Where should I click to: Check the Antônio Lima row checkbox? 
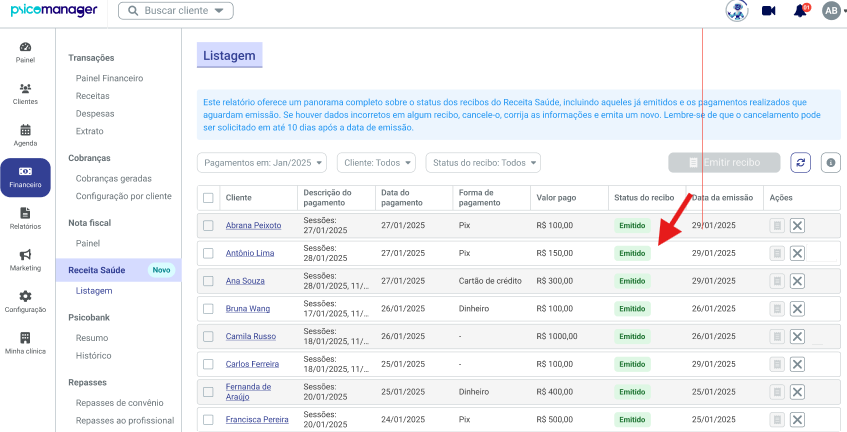point(208,253)
